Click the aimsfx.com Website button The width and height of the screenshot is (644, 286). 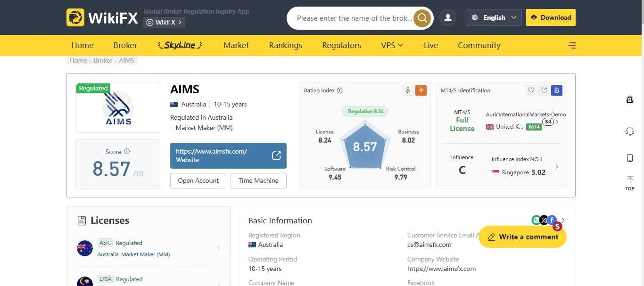pyautogui.click(x=228, y=155)
